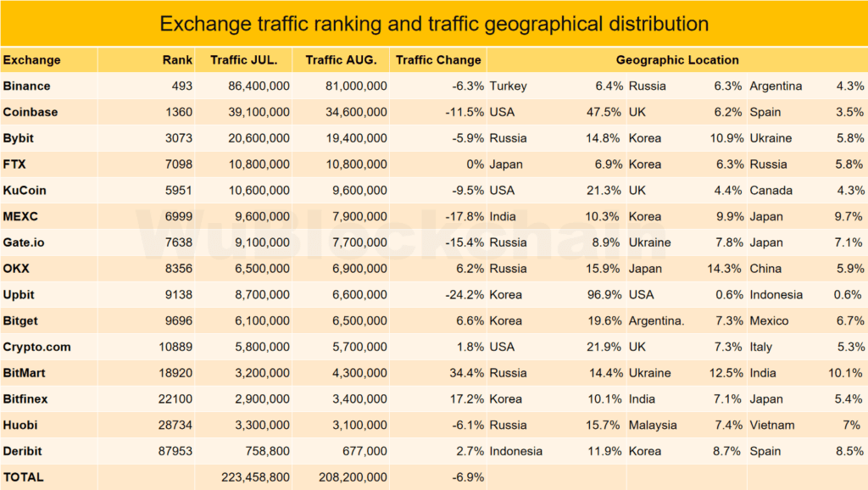Click Deribit's rank value 87953
Viewport: 868px width, 490px height.
[x=175, y=451]
